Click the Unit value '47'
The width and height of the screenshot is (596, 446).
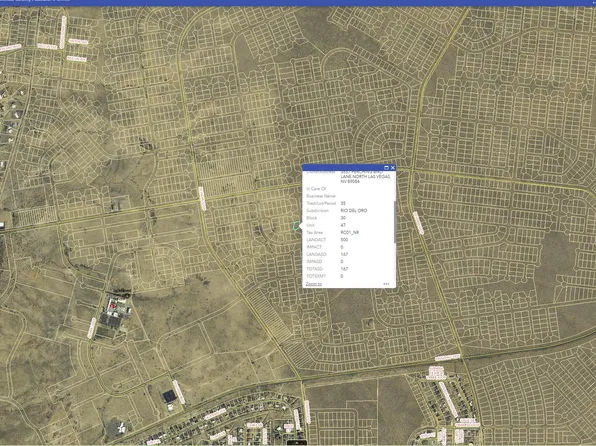pos(343,225)
